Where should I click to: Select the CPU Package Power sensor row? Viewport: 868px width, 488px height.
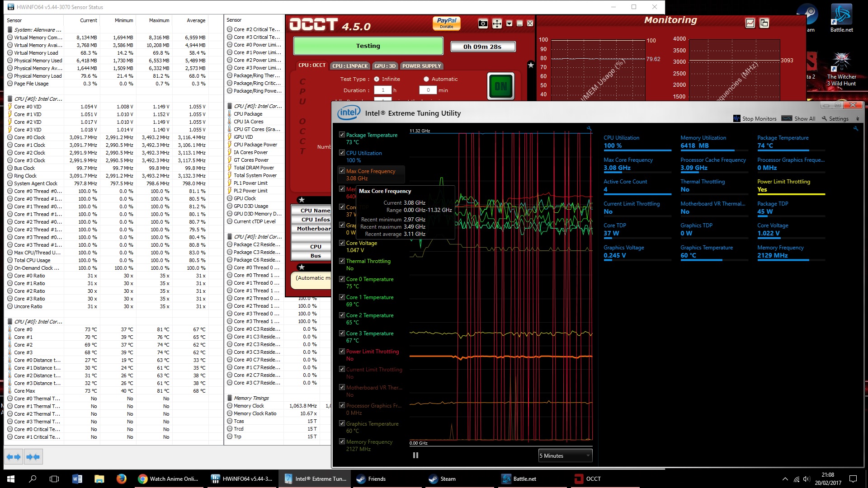tap(255, 145)
